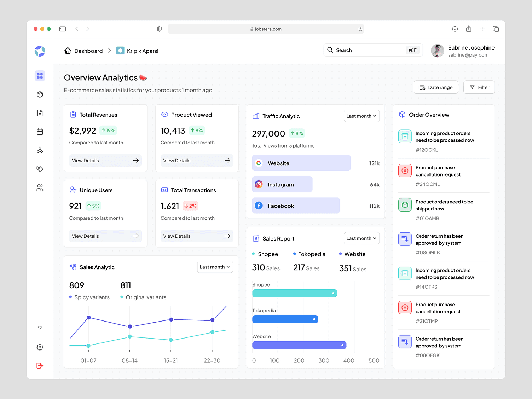The height and width of the screenshot is (399, 532).
Task: Go forward with browser forward arrow
Action: pos(87,29)
